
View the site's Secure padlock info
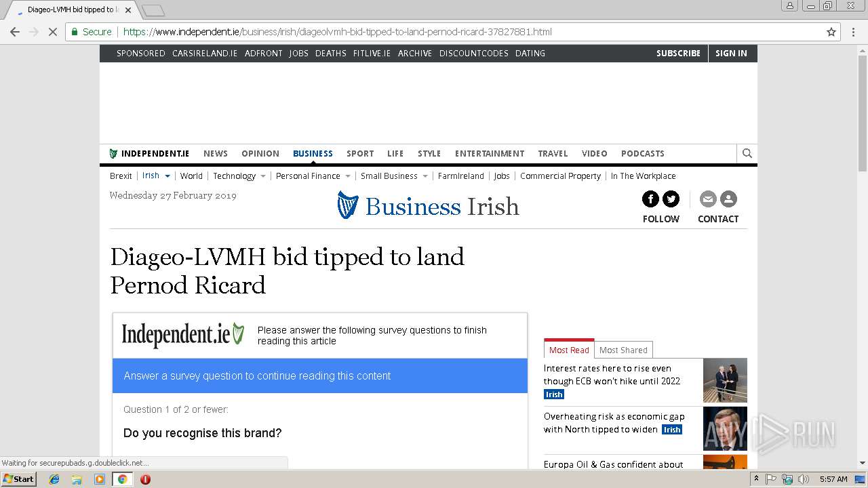[92, 32]
